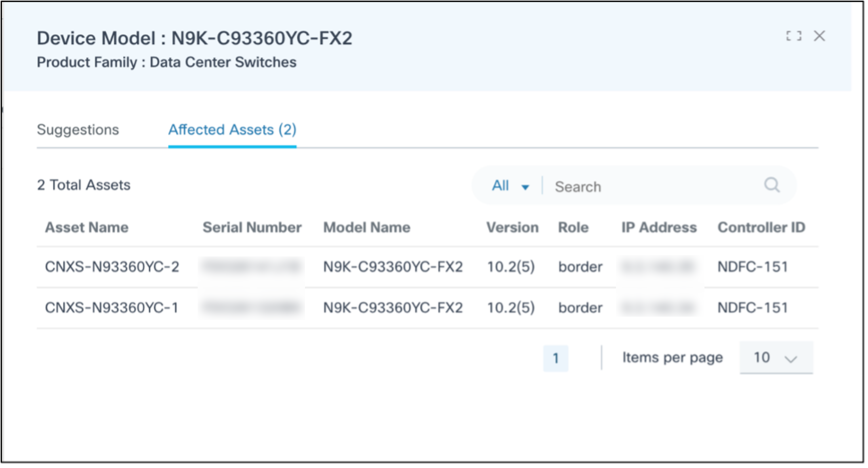Screen dimensions: 868x468
Task: Sort by Controller ID column header
Action: click(x=761, y=228)
